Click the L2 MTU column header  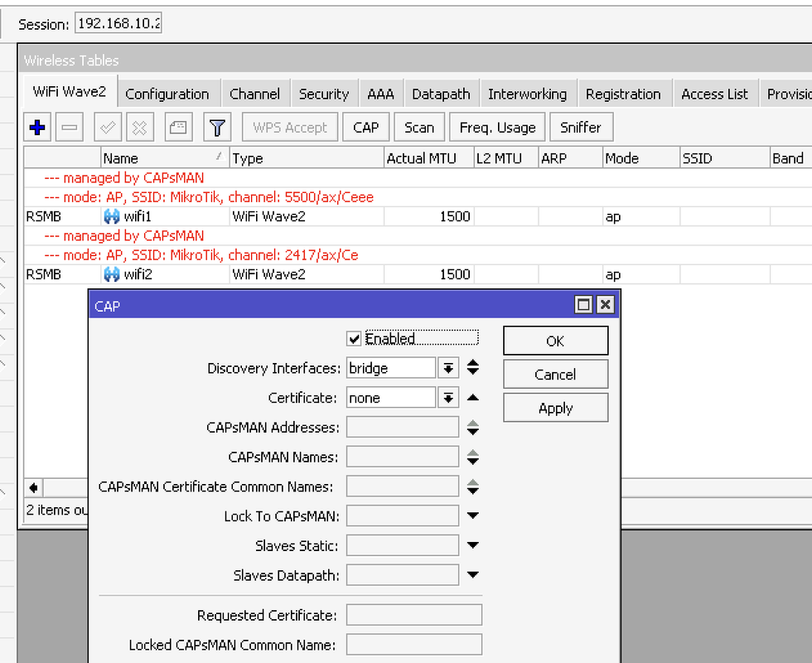point(506,158)
